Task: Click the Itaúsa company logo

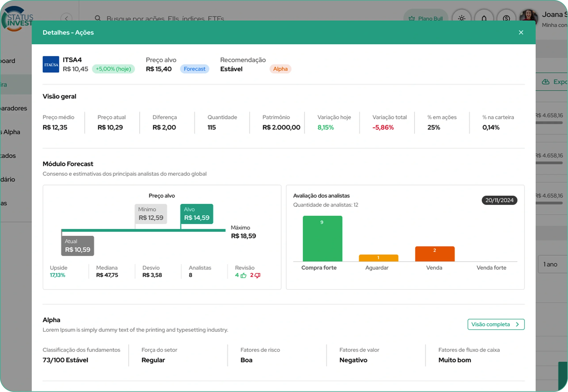Action: pyautogui.click(x=51, y=64)
